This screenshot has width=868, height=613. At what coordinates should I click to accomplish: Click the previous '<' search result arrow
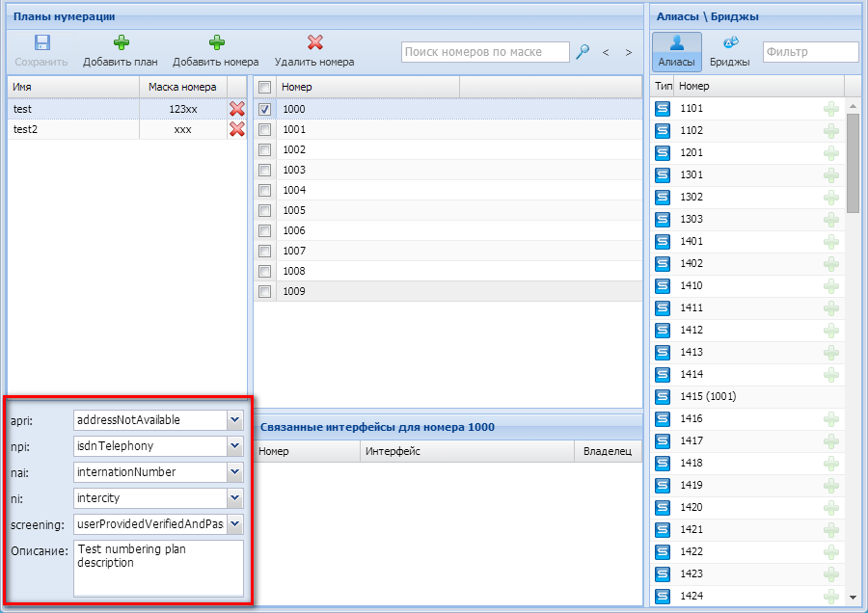[606, 53]
